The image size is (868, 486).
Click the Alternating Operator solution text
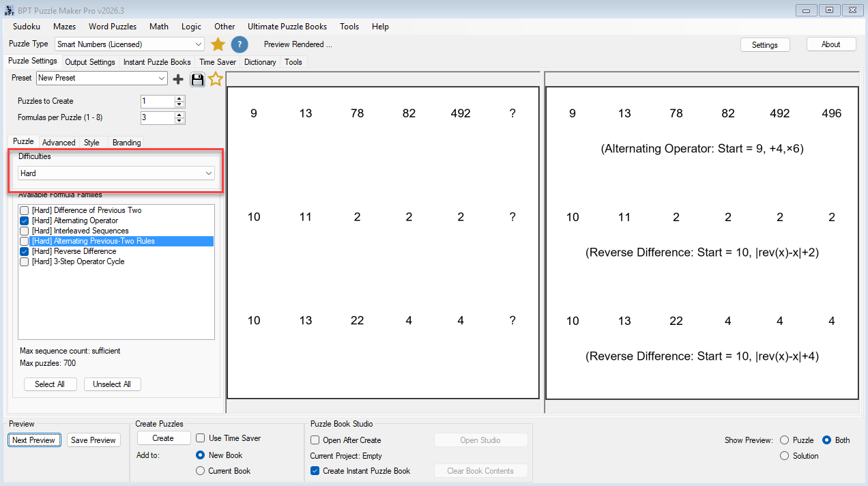click(x=702, y=148)
